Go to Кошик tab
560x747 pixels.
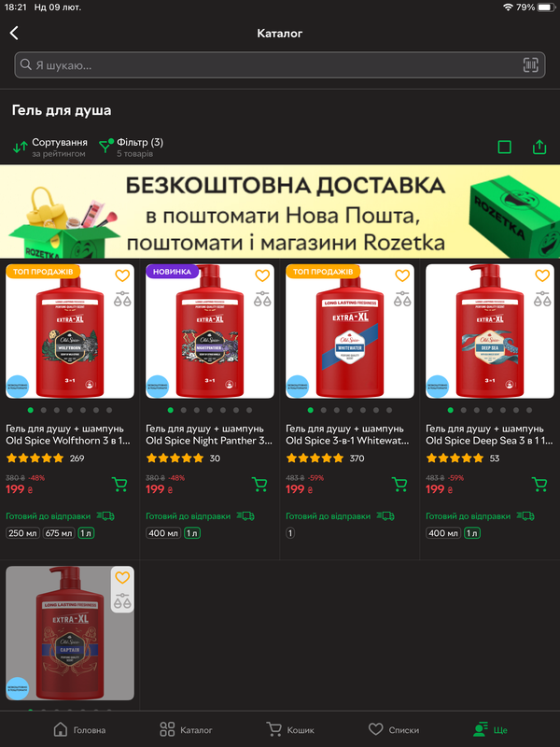click(x=290, y=729)
